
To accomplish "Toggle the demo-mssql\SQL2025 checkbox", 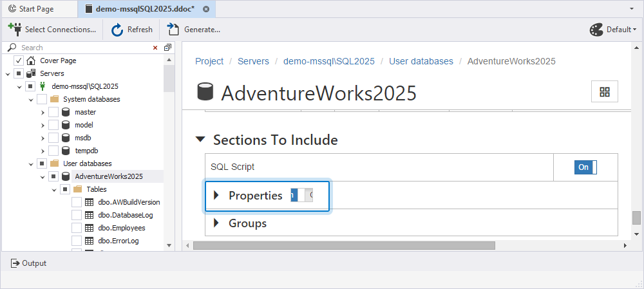I will click(x=30, y=86).
